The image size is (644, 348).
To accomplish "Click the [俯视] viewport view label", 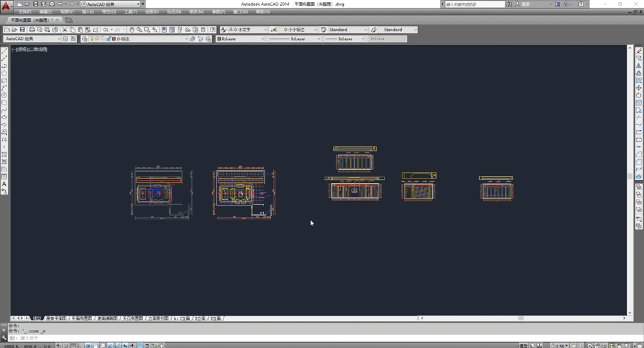I will [x=22, y=49].
